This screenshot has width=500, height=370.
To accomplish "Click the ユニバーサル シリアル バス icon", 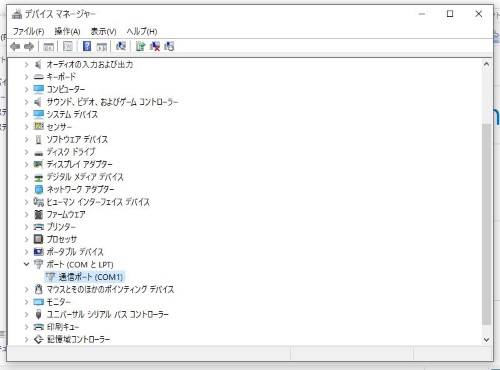I will 38,314.
